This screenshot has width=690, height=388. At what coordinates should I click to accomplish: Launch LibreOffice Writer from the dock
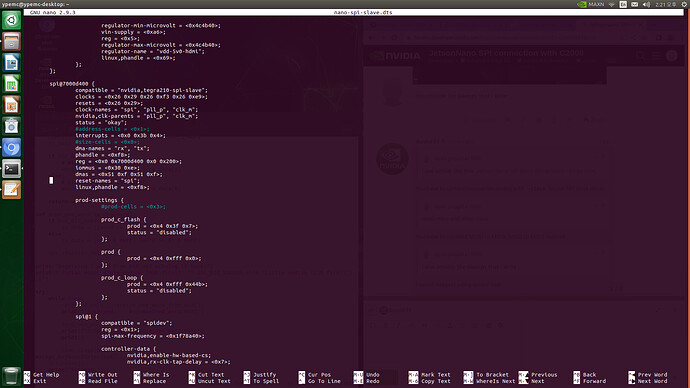pos(11,62)
